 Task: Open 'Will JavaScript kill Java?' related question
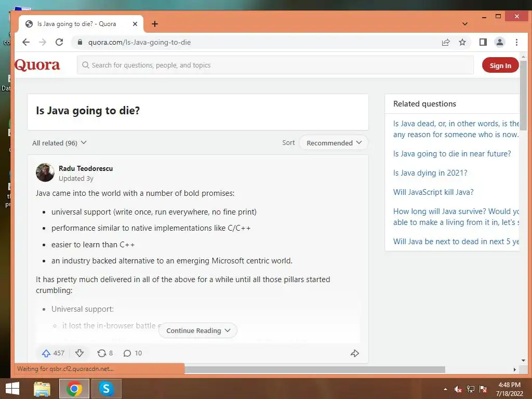click(x=433, y=192)
